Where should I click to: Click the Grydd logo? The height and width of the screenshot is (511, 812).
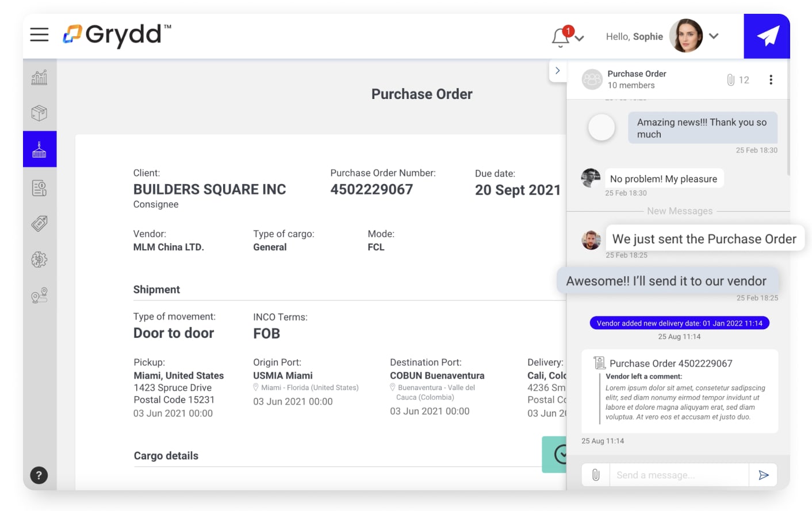pyautogui.click(x=117, y=35)
